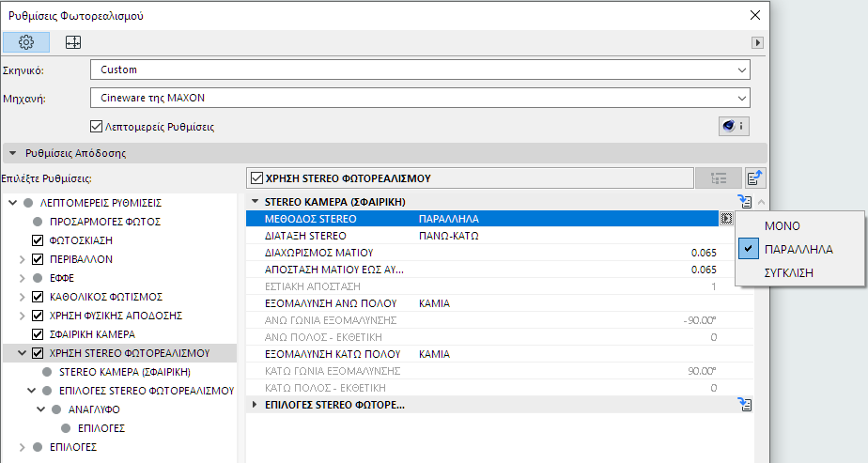The width and height of the screenshot is (868, 463).
Task: Open the Μηχανή Cineware dropdown
Action: tap(420, 98)
